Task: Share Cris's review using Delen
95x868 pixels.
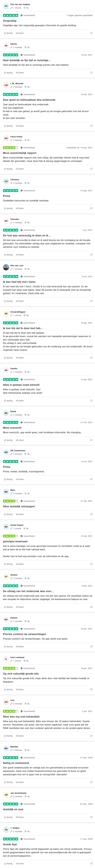Action: 20,736
